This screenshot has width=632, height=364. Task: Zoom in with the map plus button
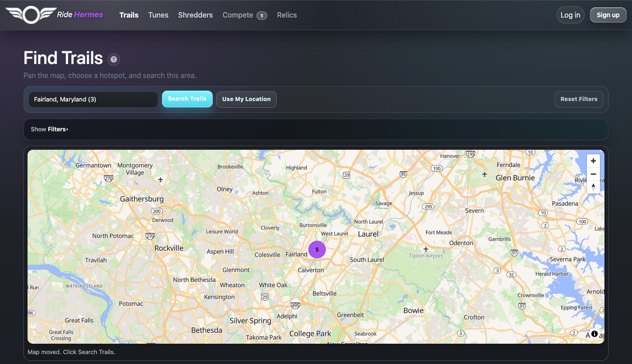click(x=593, y=161)
